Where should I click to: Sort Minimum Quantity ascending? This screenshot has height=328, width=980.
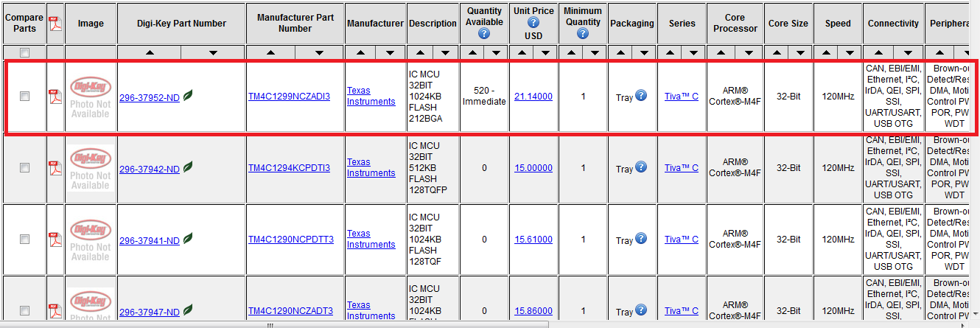(571, 53)
